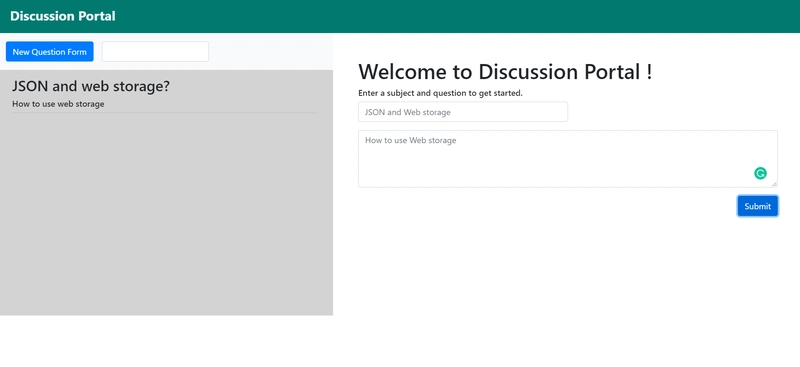Click the exclamation mark ending the welcome heading
This screenshot has height=367, width=800.
pos(648,72)
